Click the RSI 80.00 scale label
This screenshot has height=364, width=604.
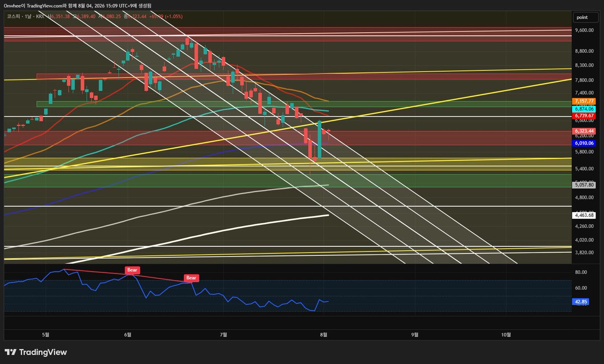tap(581, 272)
